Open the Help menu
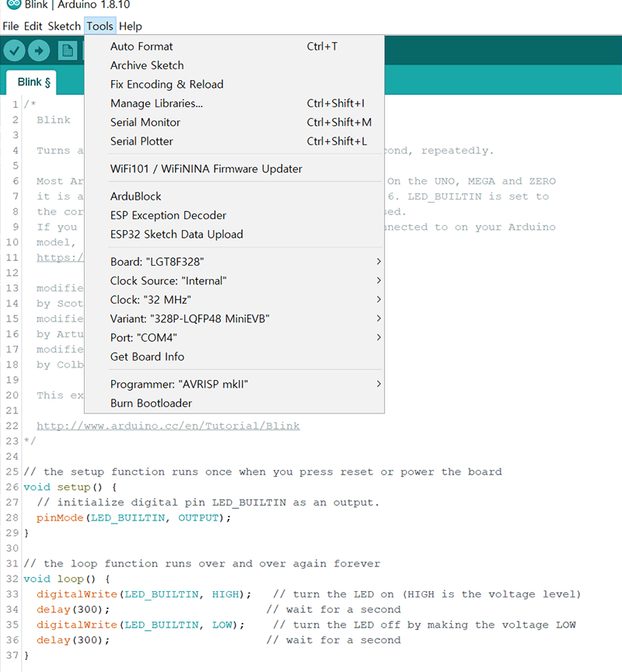Screen dimensions: 622x672 pos(131,26)
